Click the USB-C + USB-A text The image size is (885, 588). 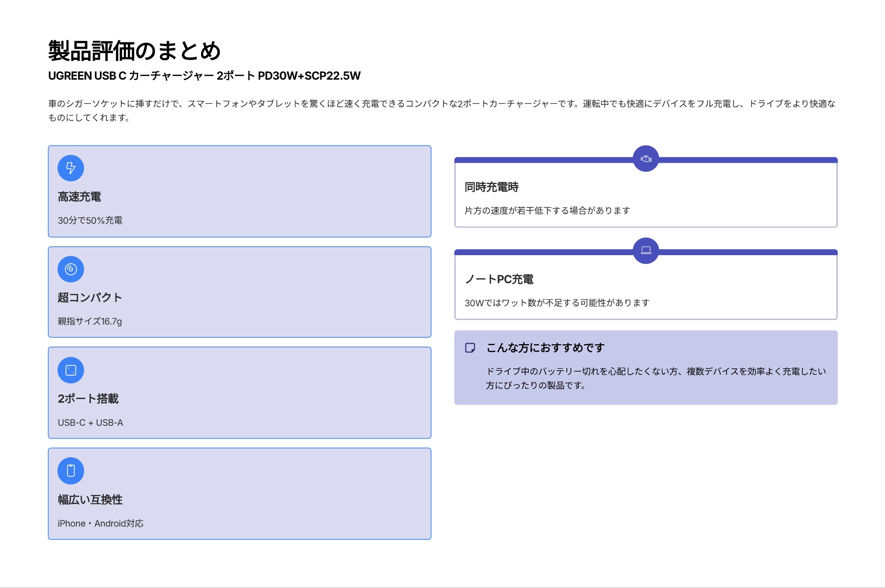point(90,422)
